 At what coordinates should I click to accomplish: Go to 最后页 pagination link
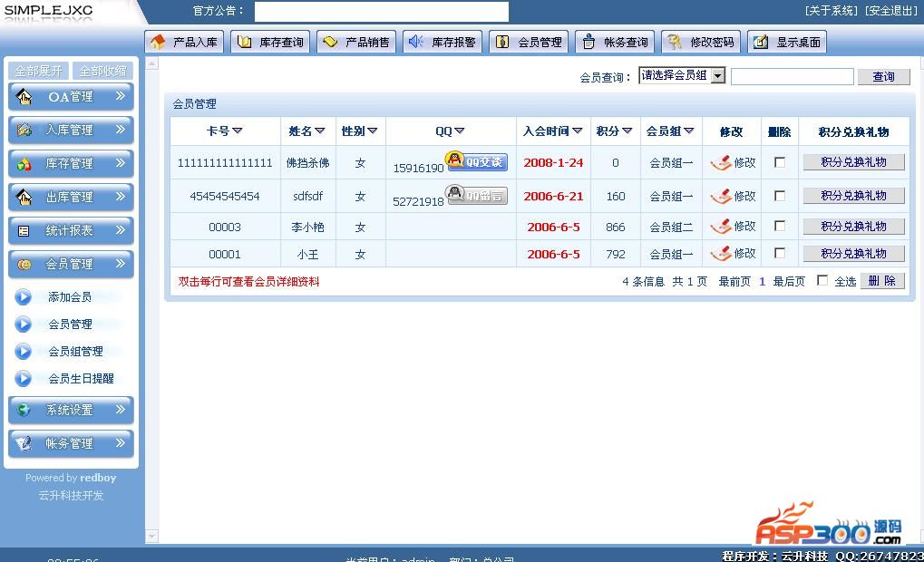click(x=789, y=282)
